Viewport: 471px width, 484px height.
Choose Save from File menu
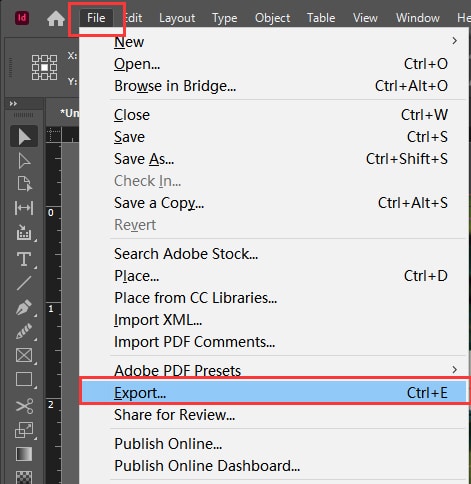(x=273, y=137)
